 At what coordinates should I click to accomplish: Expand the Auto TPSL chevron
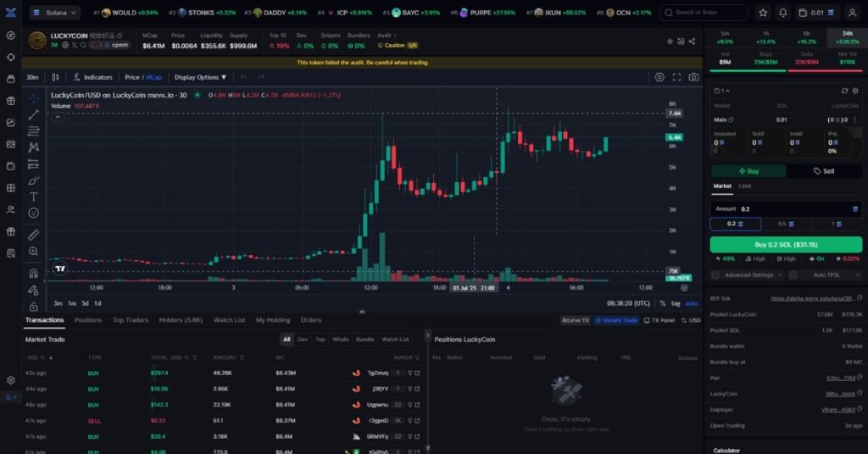858,274
